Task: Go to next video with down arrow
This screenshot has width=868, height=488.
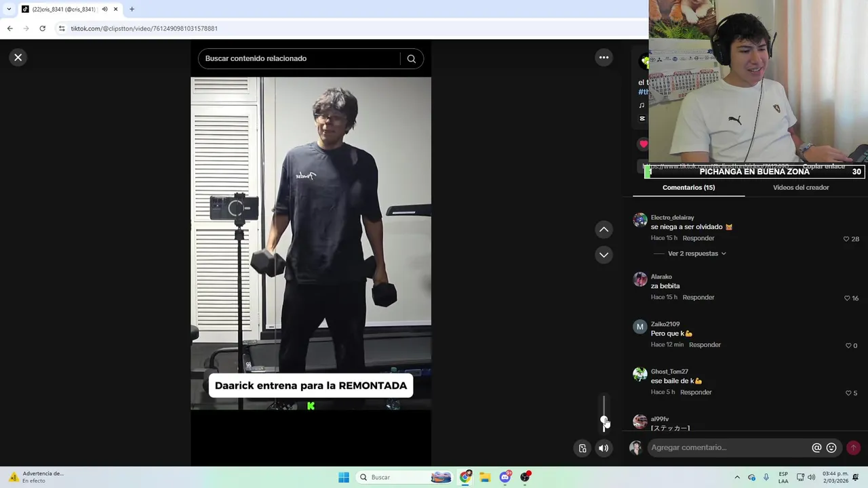Action: click(604, 255)
